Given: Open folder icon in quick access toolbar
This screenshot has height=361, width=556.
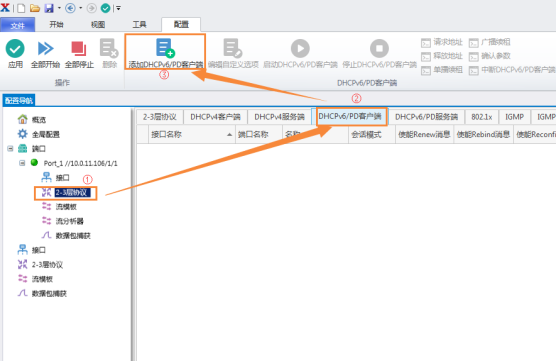Looking at the screenshot, I should click(x=35, y=8).
